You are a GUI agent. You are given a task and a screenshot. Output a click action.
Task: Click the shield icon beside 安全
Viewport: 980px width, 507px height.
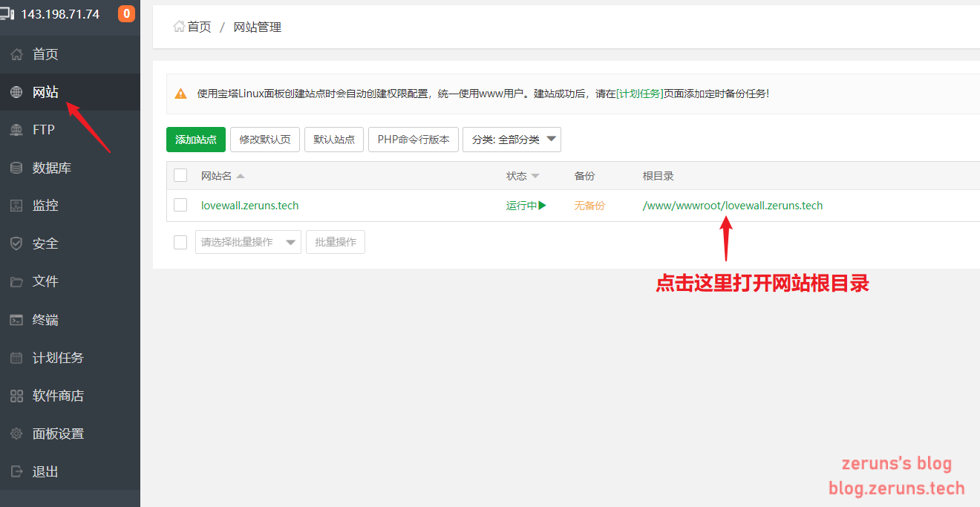(x=16, y=243)
